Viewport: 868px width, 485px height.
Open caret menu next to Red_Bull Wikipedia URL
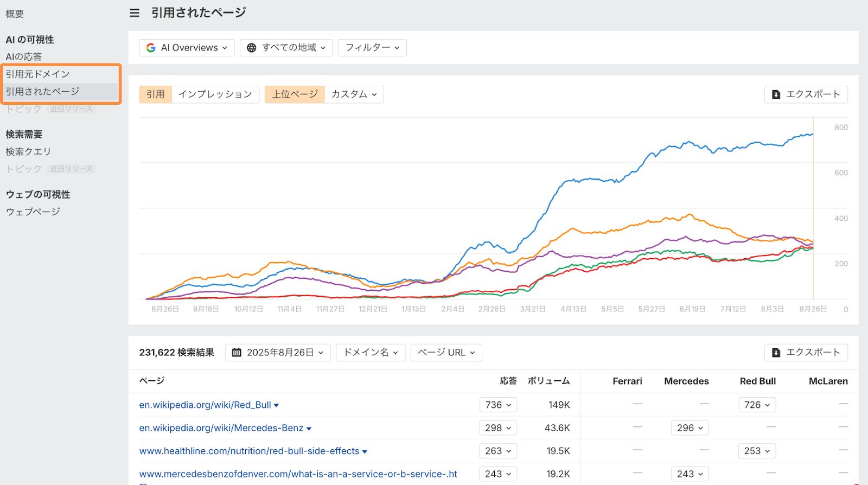(x=277, y=405)
